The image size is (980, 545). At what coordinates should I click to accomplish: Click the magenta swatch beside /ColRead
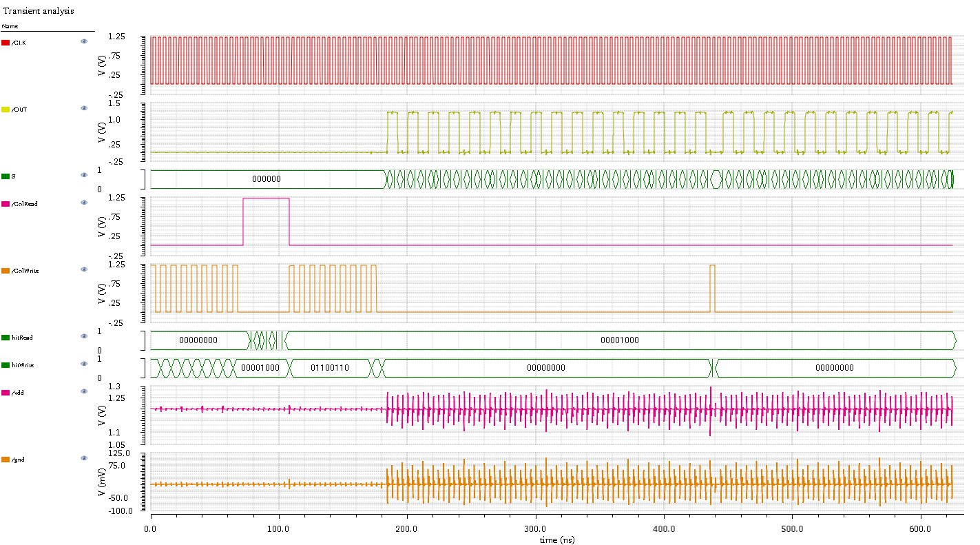tap(6, 204)
